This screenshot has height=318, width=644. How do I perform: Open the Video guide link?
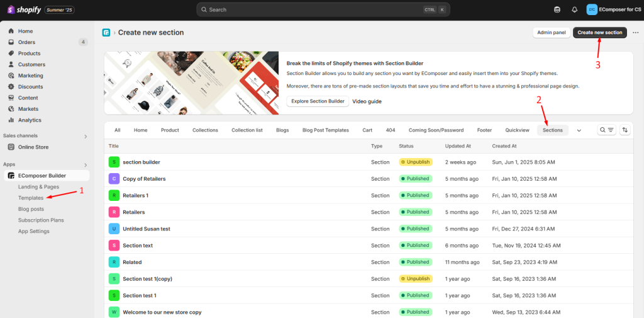pyautogui.click(x=367, y=101)
